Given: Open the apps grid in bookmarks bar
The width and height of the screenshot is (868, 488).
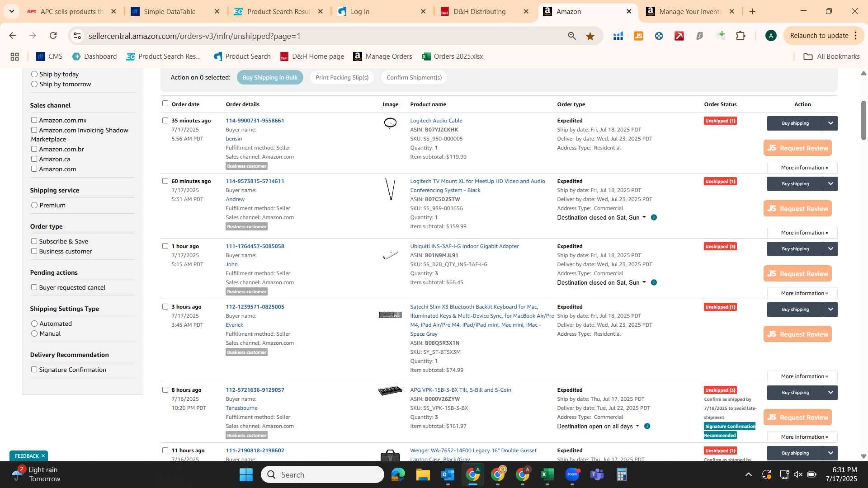Looking at the screenshot, I should [x=14, y=56].
